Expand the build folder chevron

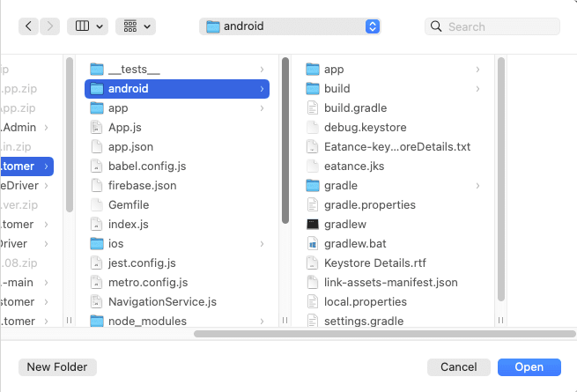tap(477, 89)
